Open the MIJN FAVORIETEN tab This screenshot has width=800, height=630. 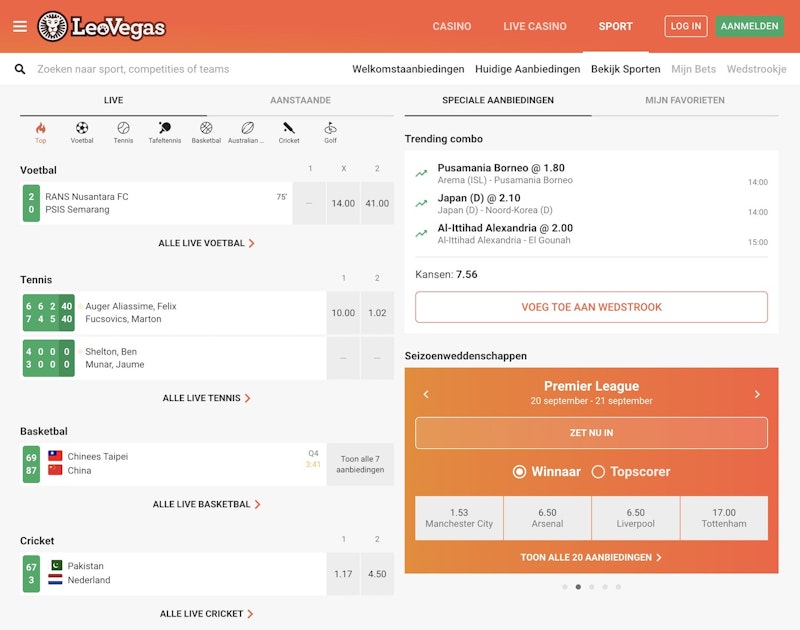click(x=684, y=100)
